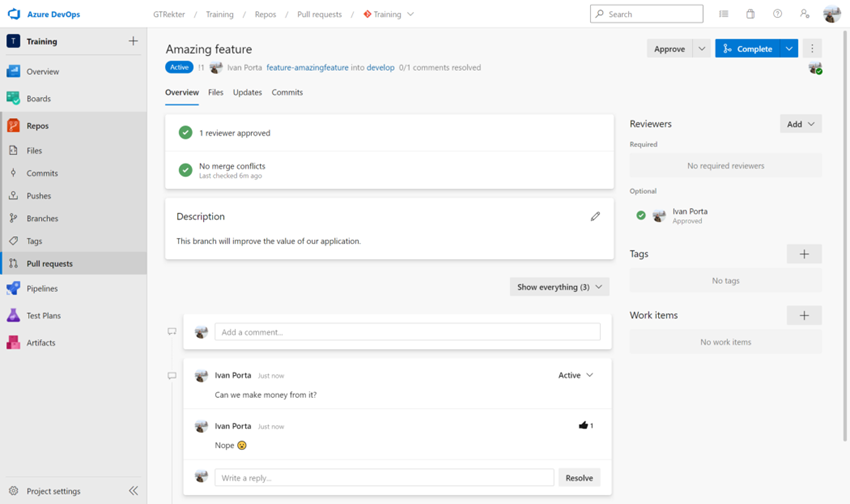Click the 1 reviewer approved status row
The image size is (850, 504).
389,133
